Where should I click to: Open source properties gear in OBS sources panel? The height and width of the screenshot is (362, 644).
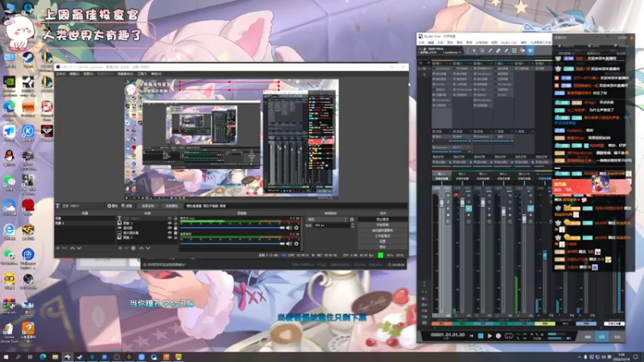[x=133, y=248]
